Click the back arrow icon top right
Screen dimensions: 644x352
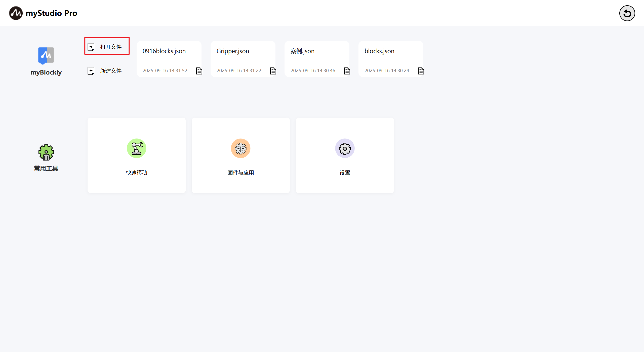pos(627,13)
